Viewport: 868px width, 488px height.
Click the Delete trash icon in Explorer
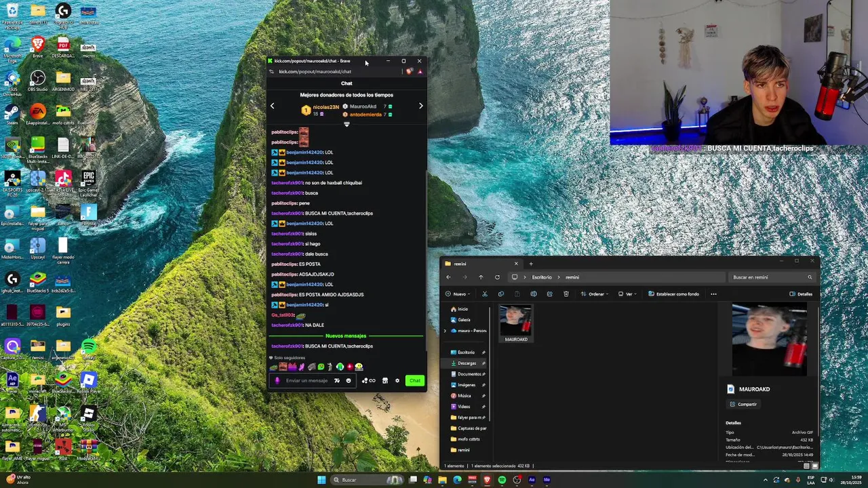[566, 294]
